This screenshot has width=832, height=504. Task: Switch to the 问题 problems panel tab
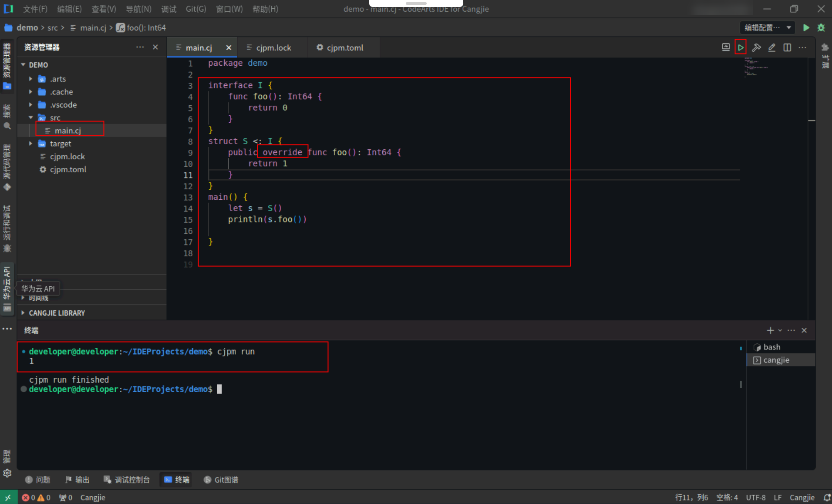pos(38,480)
